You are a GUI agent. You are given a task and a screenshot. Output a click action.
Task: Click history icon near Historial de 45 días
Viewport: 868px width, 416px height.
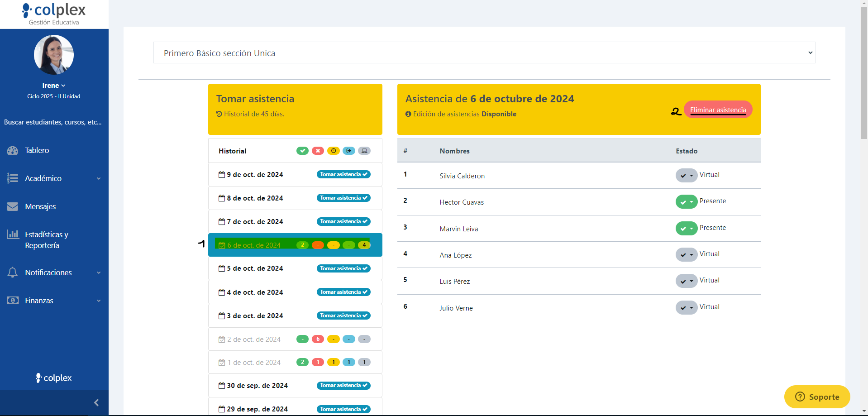pyautogui.click(x=219, y=114)
